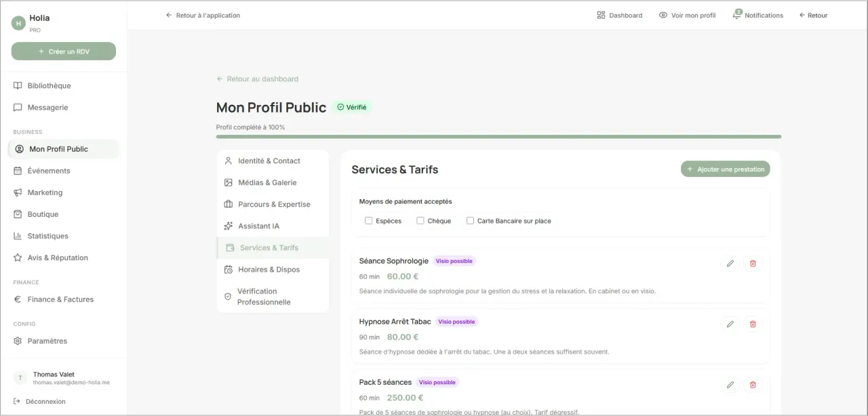Click the Événements calendar icon
The height and width of the screenshot is (416, 868).
tap(18, 171)
